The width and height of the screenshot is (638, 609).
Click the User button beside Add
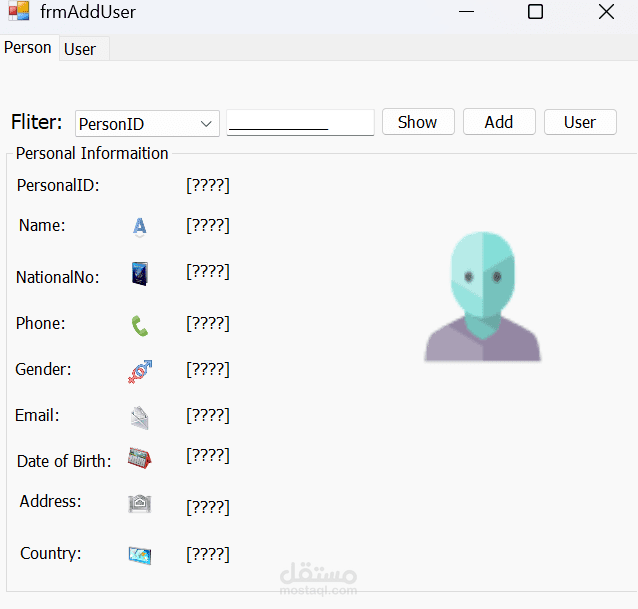click(x=580, y=122)
